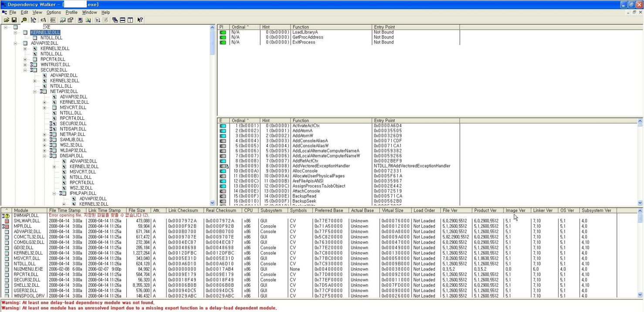The width and height of the screenshot is (644, 312).
Task: Select the BackupRead export row
Action: coord(338,196)
